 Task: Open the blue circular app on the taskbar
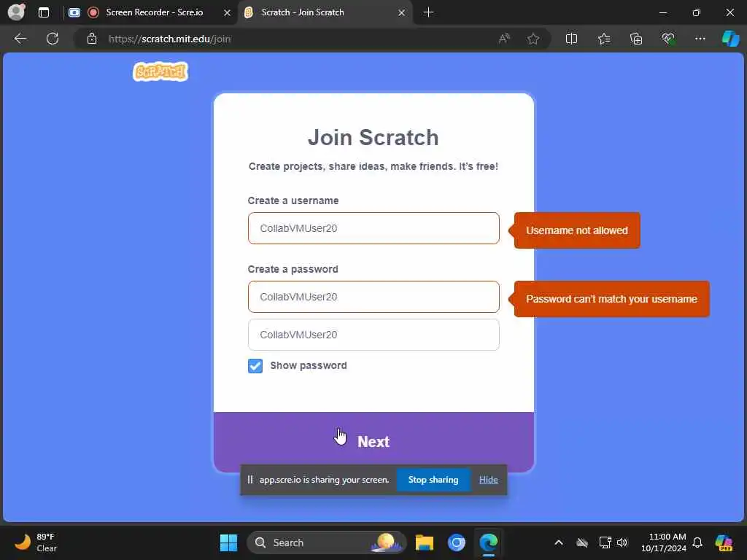click(x=457, y=542)
